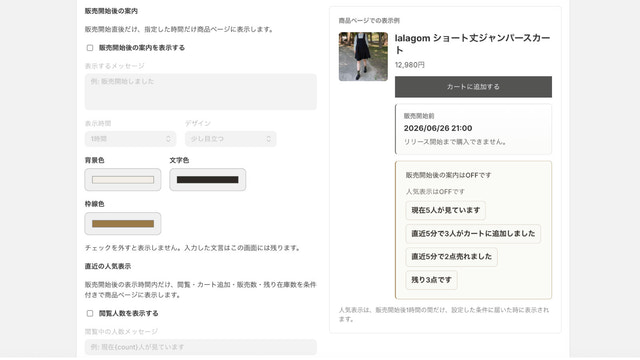Image resolution: width=640 pixels, height=360 pixels.
Task: Click the 直近5分で2点売れました badge
Action: (x=451, y=257)
